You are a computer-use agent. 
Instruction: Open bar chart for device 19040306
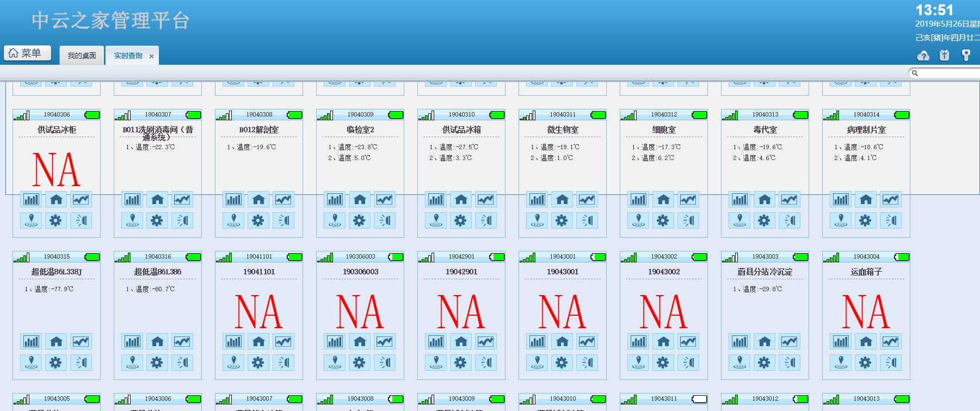pyautogui.click(x=31, y=200)
